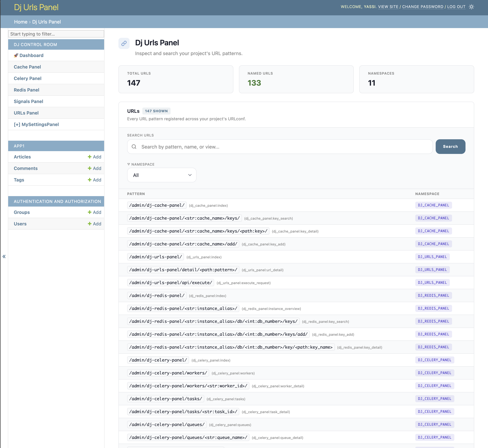The height and width of the screenshot is (448, 488).
Task: Click the 147 SHOWN badge
Action: (x=156, y=111)
